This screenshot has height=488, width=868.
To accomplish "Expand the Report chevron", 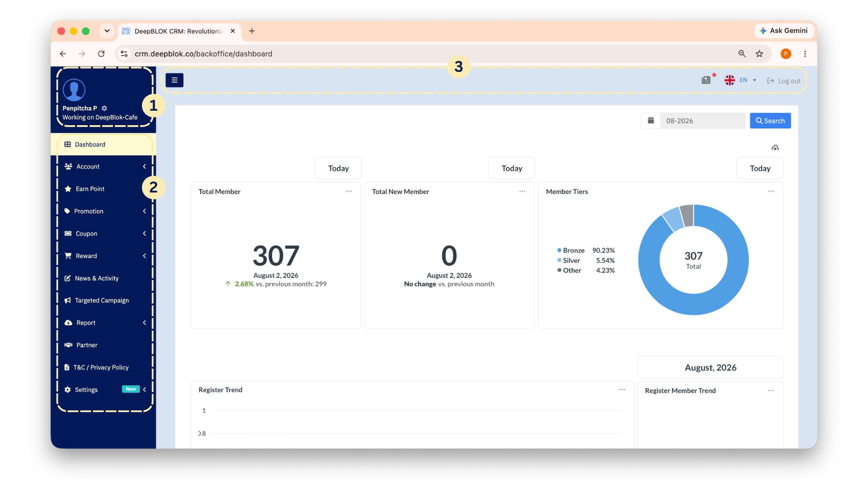I will [x=145, y=323].
